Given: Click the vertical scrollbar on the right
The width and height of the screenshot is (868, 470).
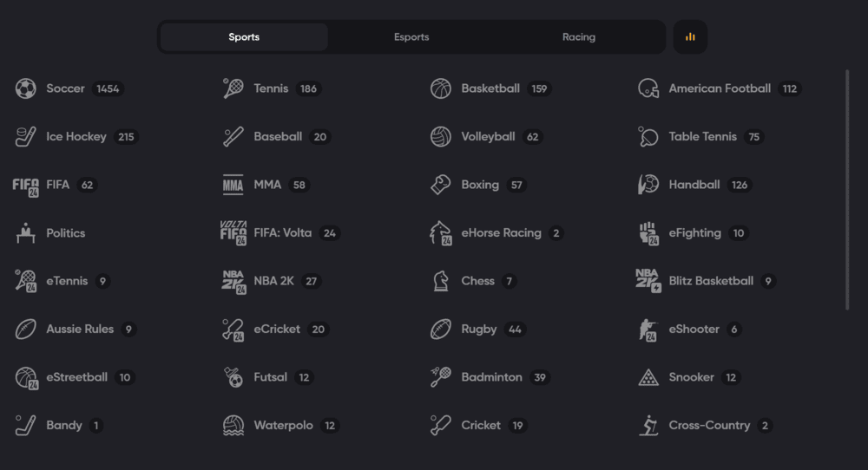Looking at the screenshot, I should (847, 189).
